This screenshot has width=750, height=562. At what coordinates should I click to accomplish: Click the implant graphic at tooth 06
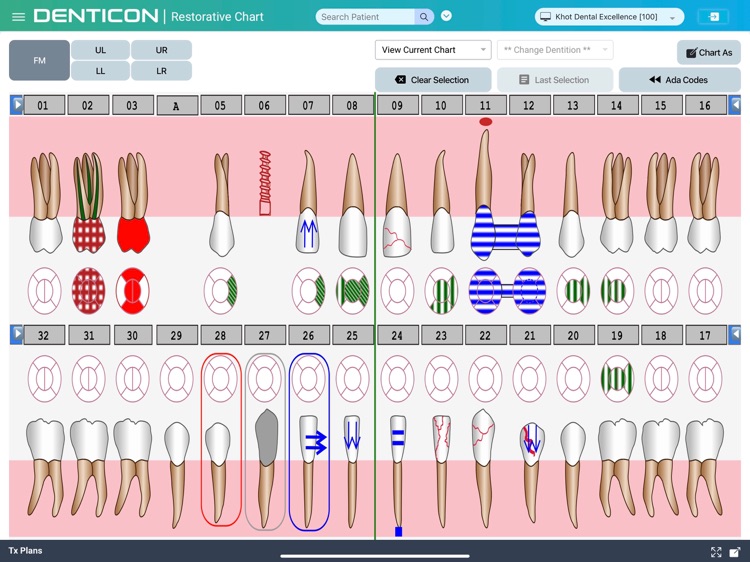[x=265, y=183]
